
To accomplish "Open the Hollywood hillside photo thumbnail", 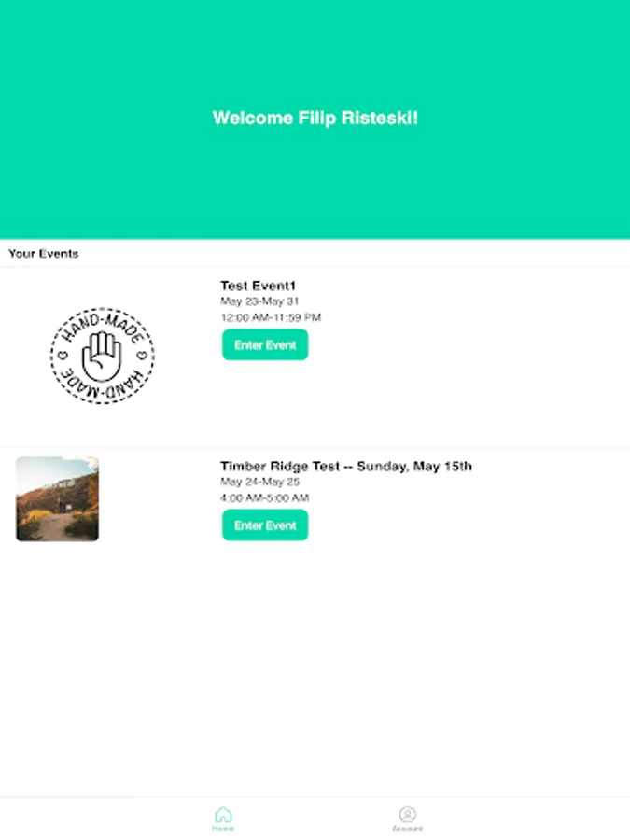I will [x=57, y=498].
